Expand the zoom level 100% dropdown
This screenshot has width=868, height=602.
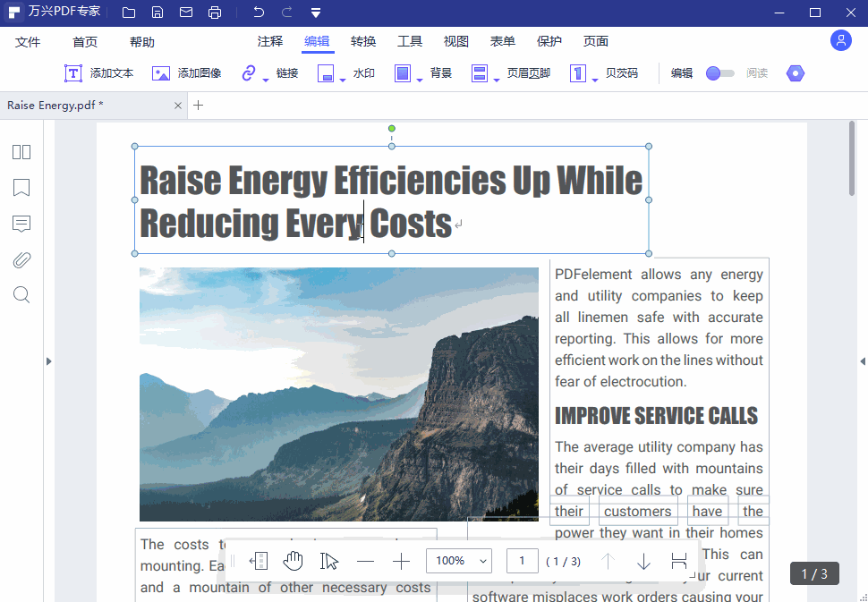tap(459, 561)
